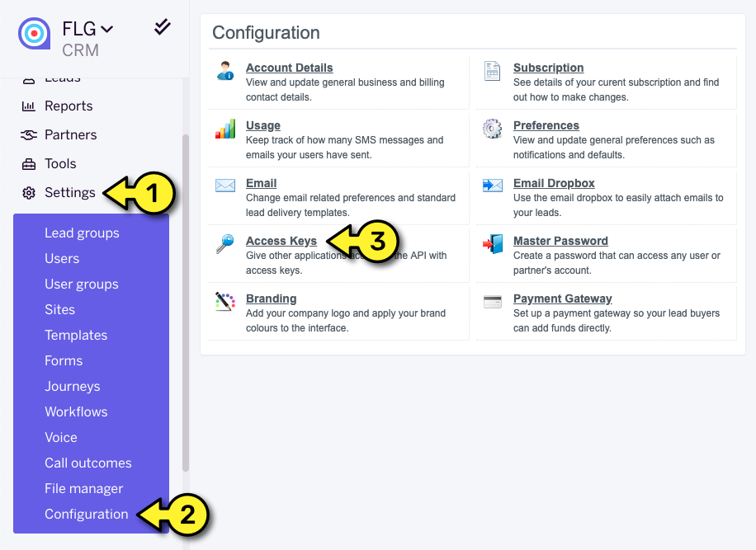Click the Subscription document icon
Image resolution: width=756 pixels, height=550 pixels.
tap(492, 72)
